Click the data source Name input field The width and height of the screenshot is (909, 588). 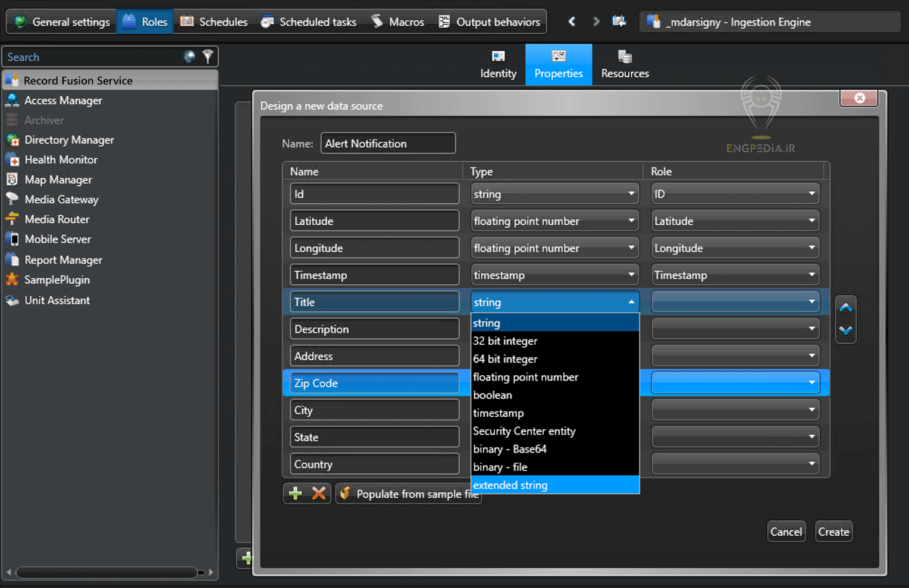pyautogui.click(x=388, y=143)
